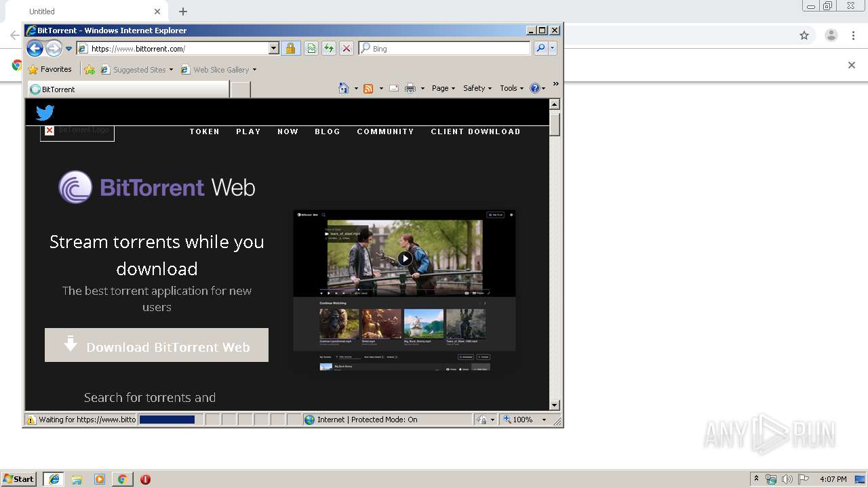Open the Safety menu
The height and width of the screenshot is (488, 868).
(477, 88)
